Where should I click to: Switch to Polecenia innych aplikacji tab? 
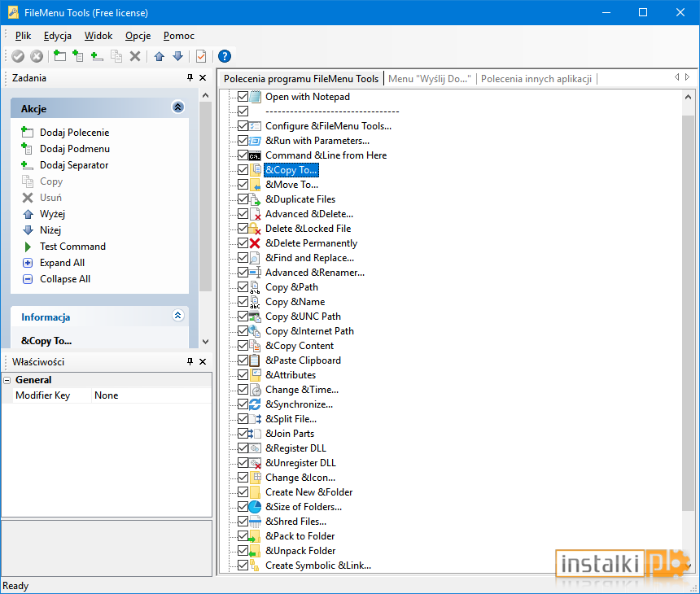click(x=536, y=79)
